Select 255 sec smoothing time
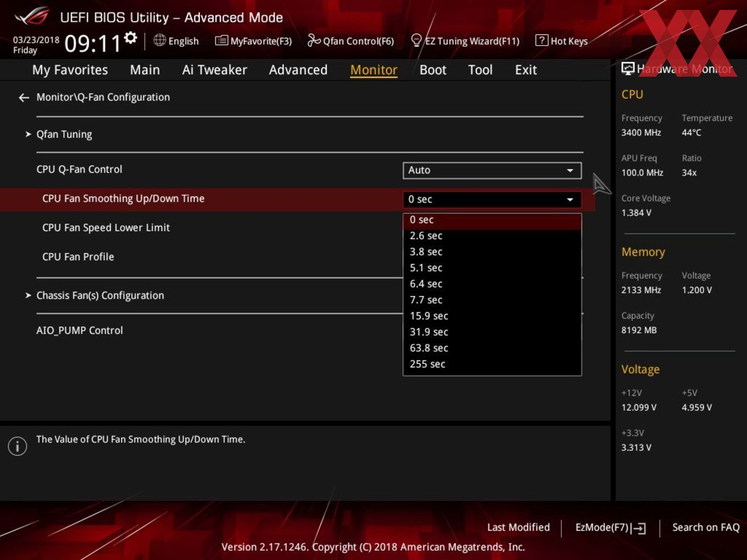The image size is (747, 560). 492,364
